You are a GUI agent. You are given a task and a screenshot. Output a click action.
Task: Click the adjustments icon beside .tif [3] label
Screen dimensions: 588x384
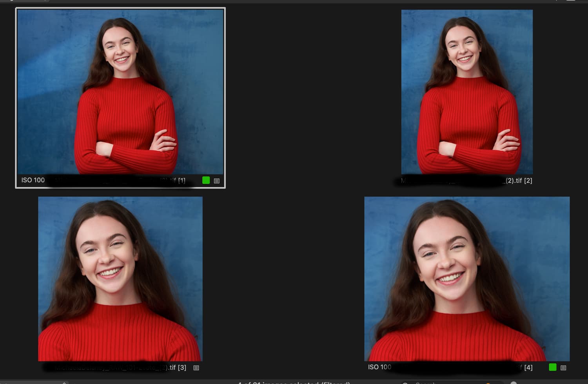click(x=196, y=368)
